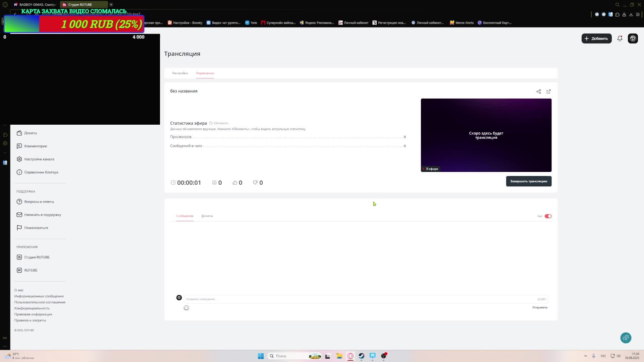
Task: Open stream in new window icon
Action: [548, 92]
